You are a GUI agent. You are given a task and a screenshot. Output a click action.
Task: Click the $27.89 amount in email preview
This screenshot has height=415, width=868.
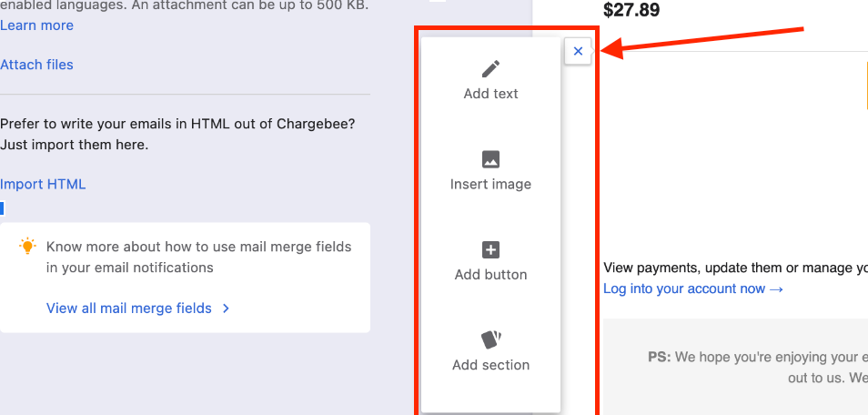click(x=631, y=11)
